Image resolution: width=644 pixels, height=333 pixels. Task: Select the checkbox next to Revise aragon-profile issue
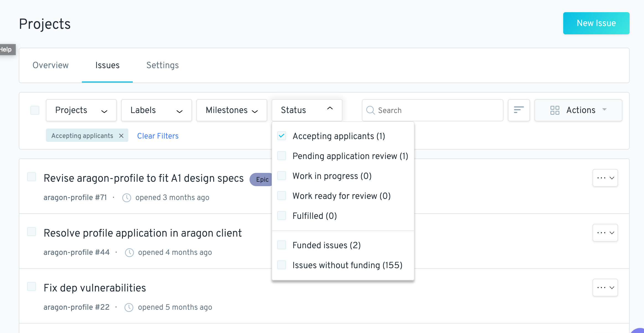pos(31,177)
